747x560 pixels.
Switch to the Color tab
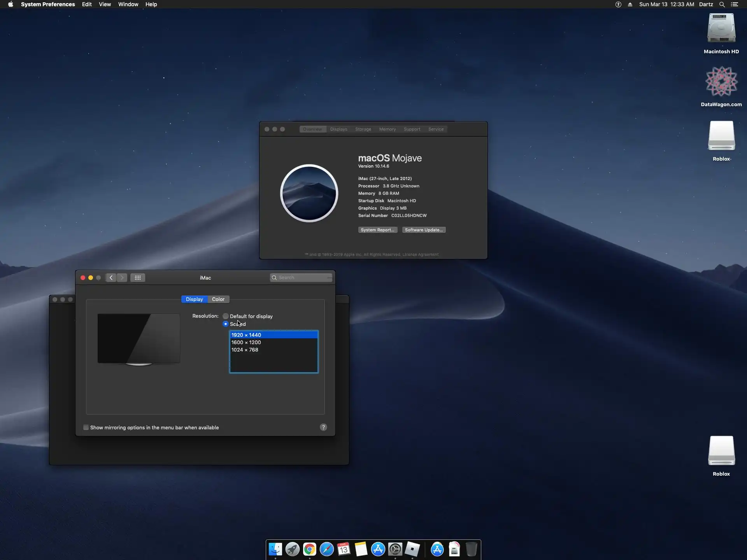pos(218,299)
